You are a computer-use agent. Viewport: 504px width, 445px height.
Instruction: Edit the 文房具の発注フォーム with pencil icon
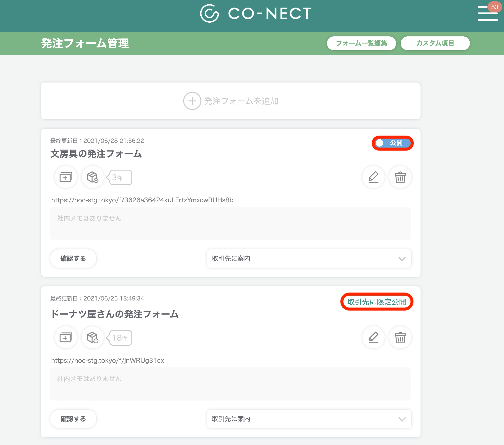[x=373, y=177]
